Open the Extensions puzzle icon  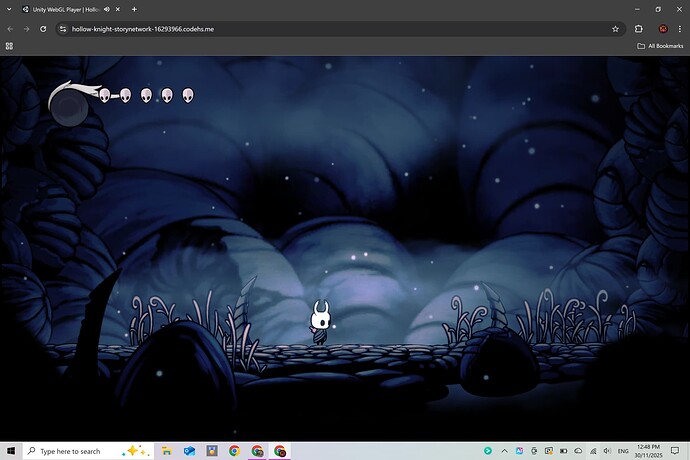639,29
